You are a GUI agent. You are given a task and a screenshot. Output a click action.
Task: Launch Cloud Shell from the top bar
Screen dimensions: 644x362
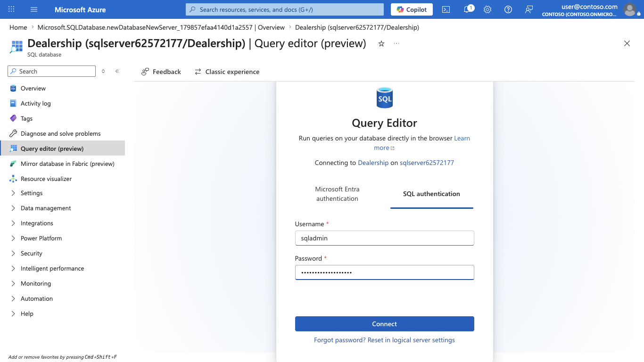click(x=446, y=9)
